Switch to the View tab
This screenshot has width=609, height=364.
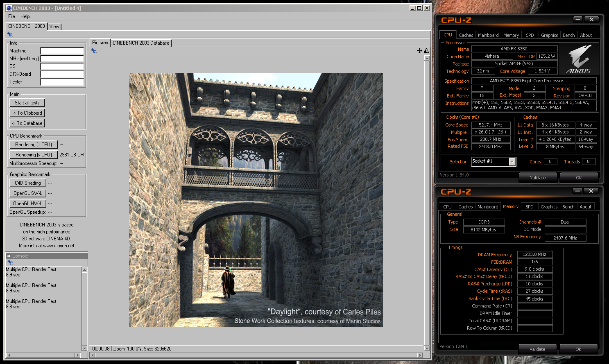pyautogui.click(x=54, y=27)
